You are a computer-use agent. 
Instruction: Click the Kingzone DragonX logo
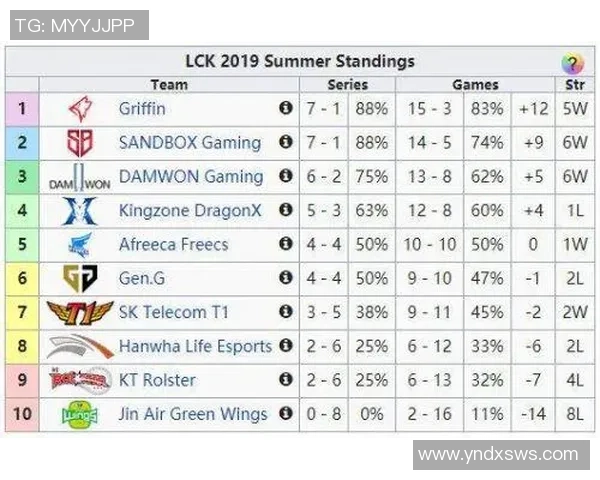pyautogui.click(x=79, y=211)
